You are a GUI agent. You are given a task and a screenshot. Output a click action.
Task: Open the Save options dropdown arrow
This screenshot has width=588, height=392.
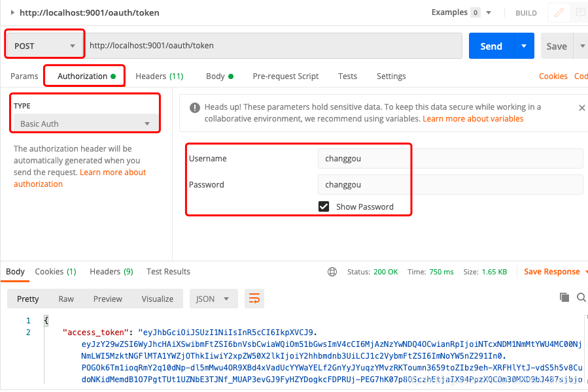pos(581,46)
